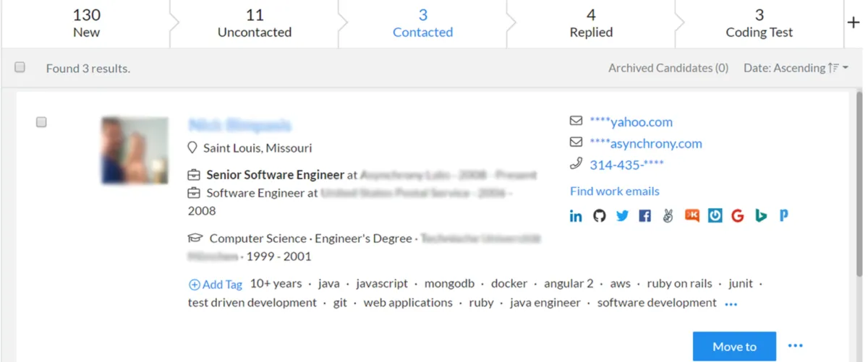Click the Bing search icon
Screen dimensions: 868x362
click(x=761, y=216)
